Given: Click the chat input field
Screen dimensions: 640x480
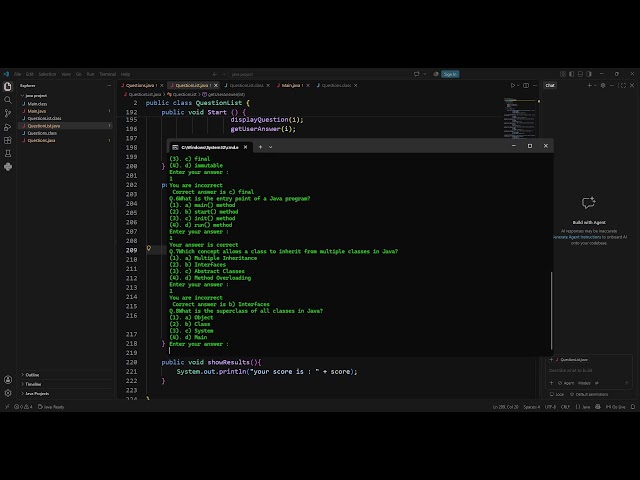Looking at the screenshot, I should (x=589, y=371).
